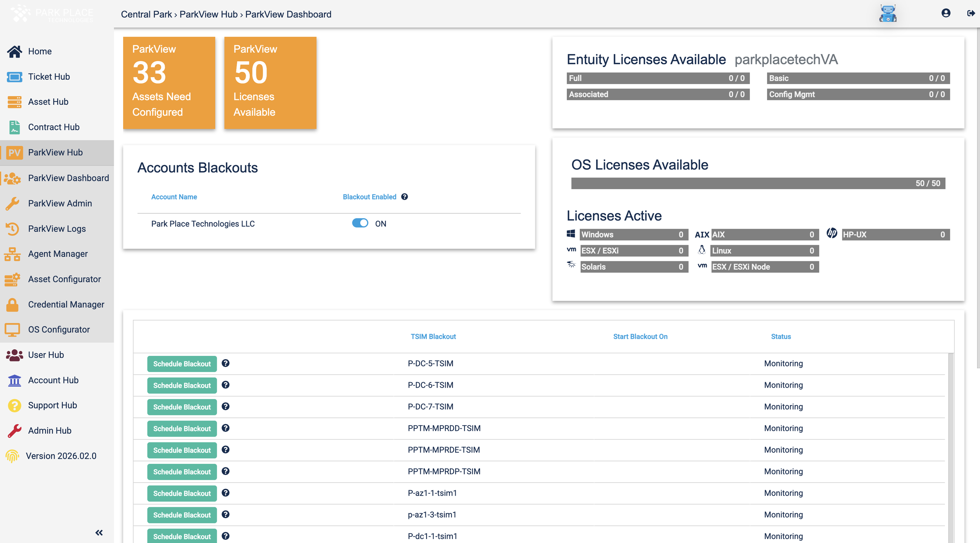
Task: Select Agent Manager menu item
Action: pos(58,254)
